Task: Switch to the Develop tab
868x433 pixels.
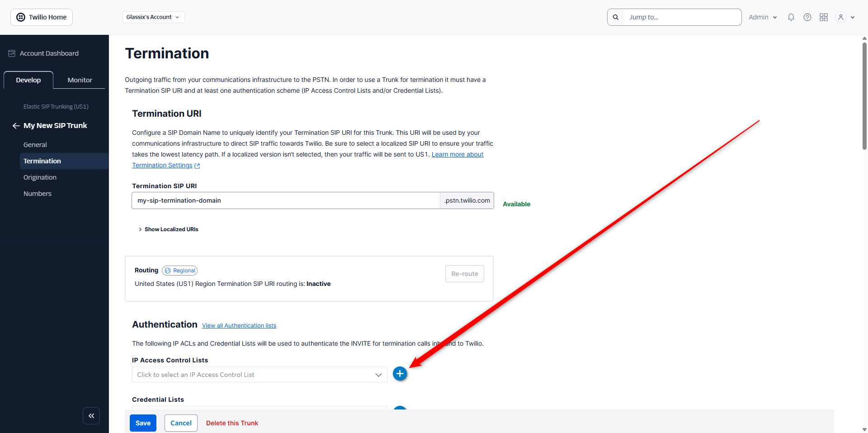Action: (28, 80)
